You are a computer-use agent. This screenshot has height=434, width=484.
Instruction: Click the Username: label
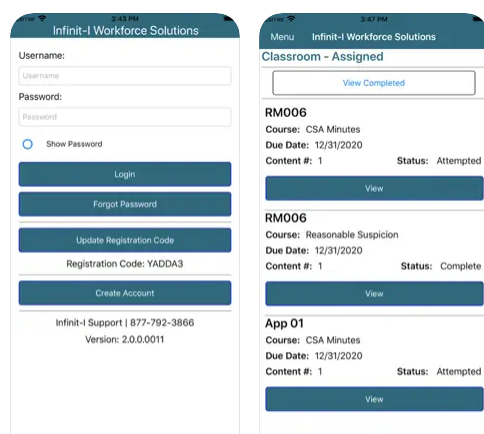(42, 55)
